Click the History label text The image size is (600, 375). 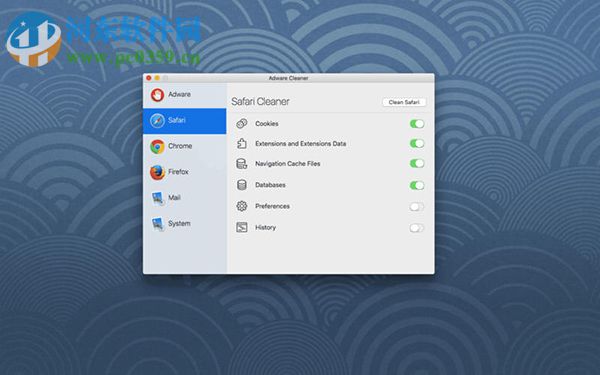pyautogui.click(x=266, y=227)
